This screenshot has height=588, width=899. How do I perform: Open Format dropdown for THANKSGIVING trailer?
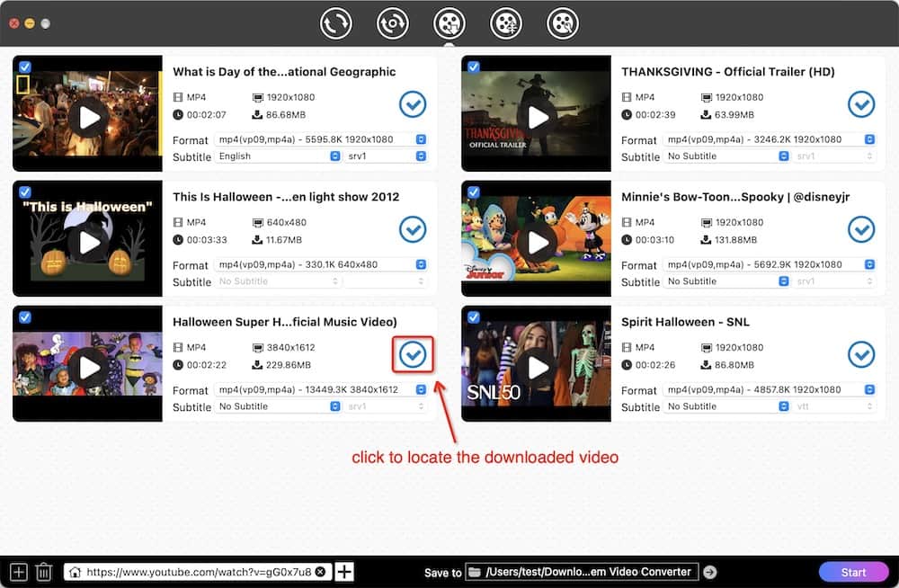point(770,139)
